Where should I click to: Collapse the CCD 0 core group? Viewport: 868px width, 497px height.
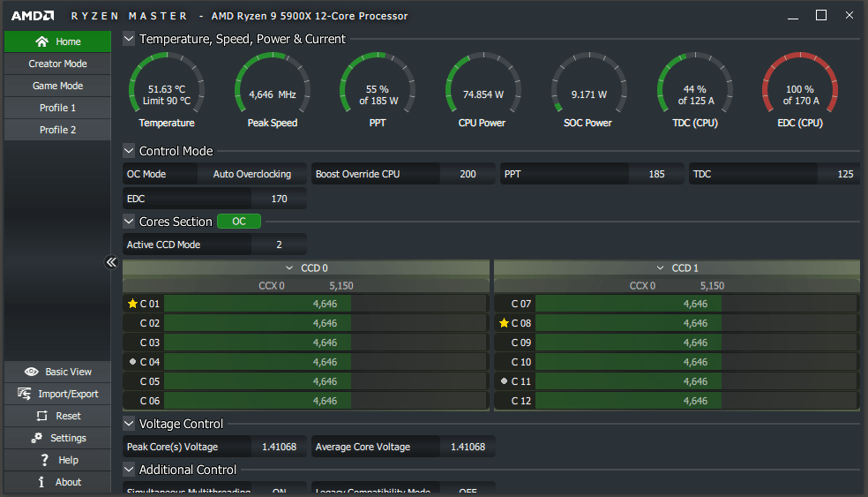pyautogui.click(x=289, y=267)
